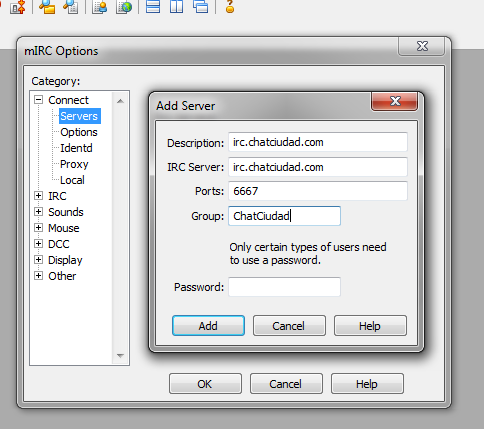This screenshot has height=429, width=484.
Task: Click category list scroll down arrow
Action: pos(120,355)
